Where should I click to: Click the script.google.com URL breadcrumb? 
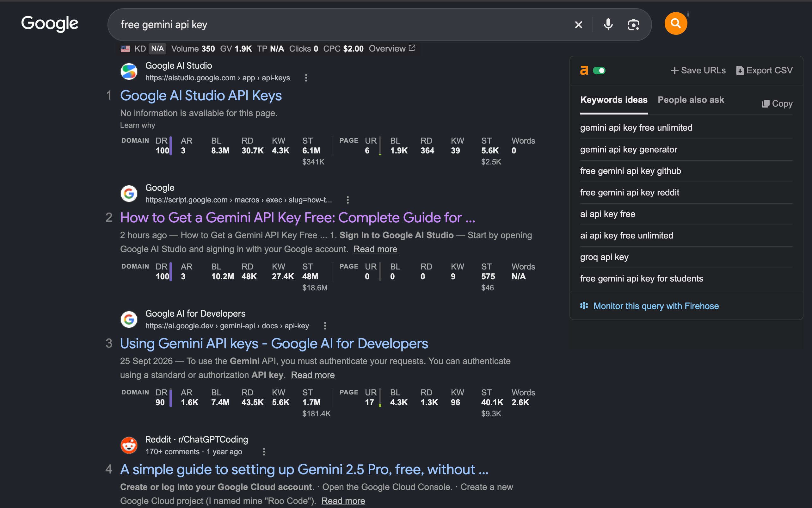238,200
